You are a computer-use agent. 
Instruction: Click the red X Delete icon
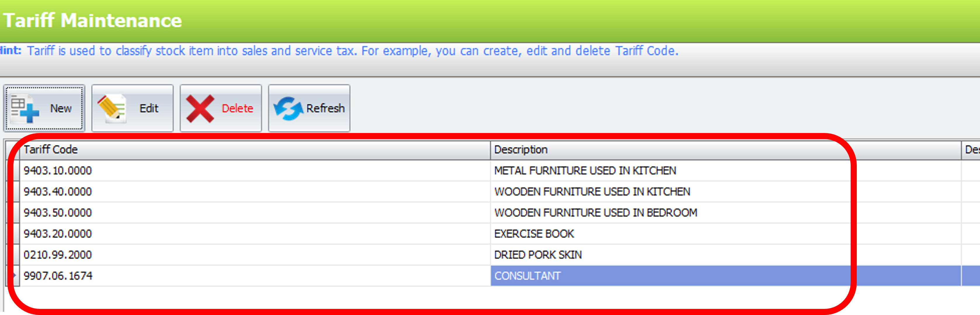[x=200, y=109]
